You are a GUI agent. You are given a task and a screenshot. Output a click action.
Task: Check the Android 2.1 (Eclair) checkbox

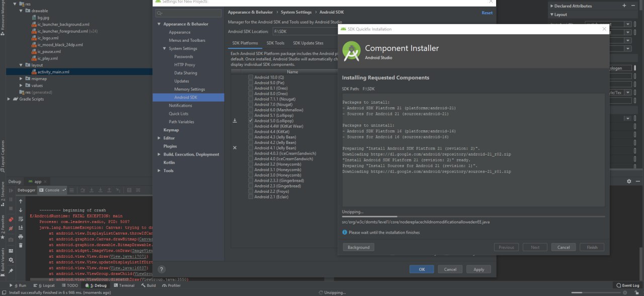click(x=251, y=197)
